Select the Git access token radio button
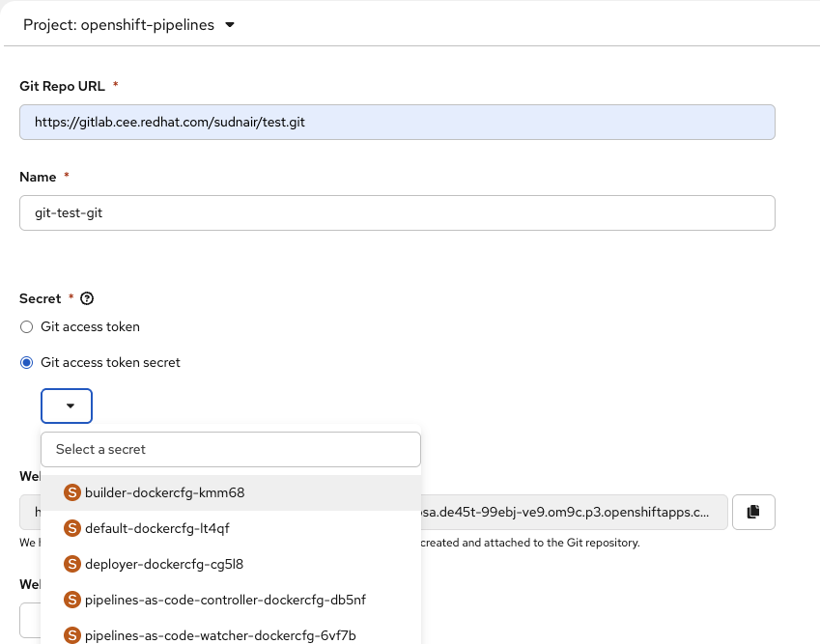The image size is (820, 644). (27, 327)
